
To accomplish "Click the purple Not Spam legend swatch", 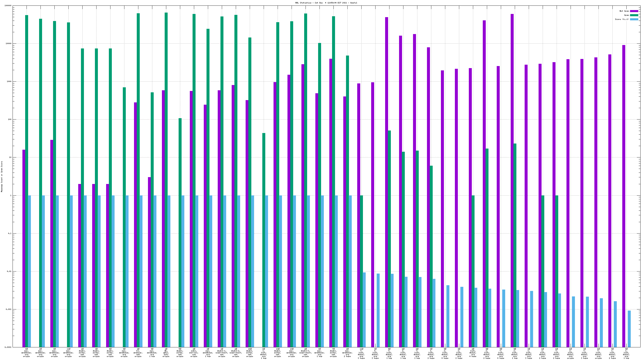I will (634, 11).
